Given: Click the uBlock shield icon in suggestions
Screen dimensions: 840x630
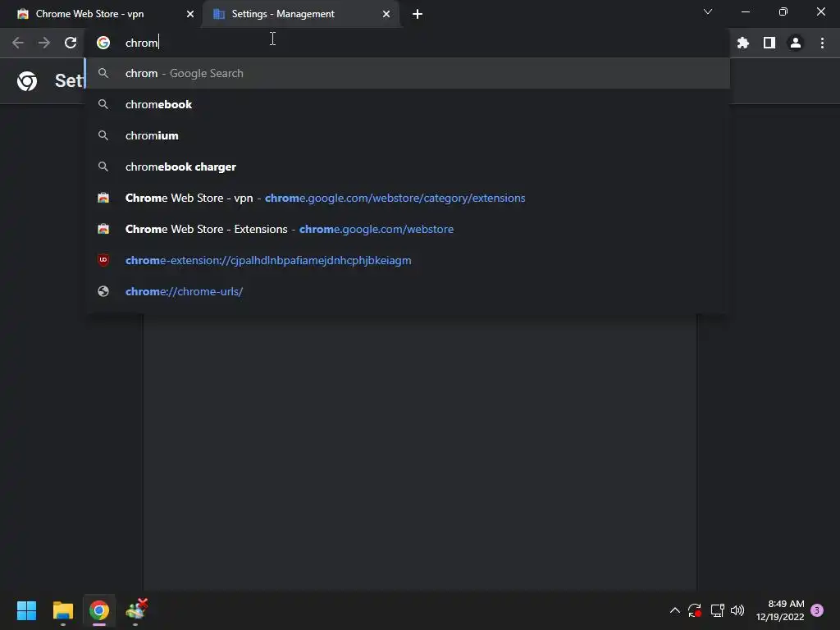Looking at the screenshot, I should [x=103, y=260].
